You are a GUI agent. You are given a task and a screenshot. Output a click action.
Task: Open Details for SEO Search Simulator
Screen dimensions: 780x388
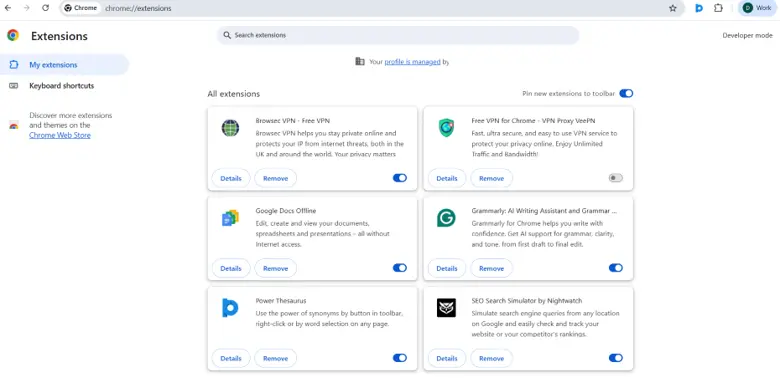click(447, 358)
